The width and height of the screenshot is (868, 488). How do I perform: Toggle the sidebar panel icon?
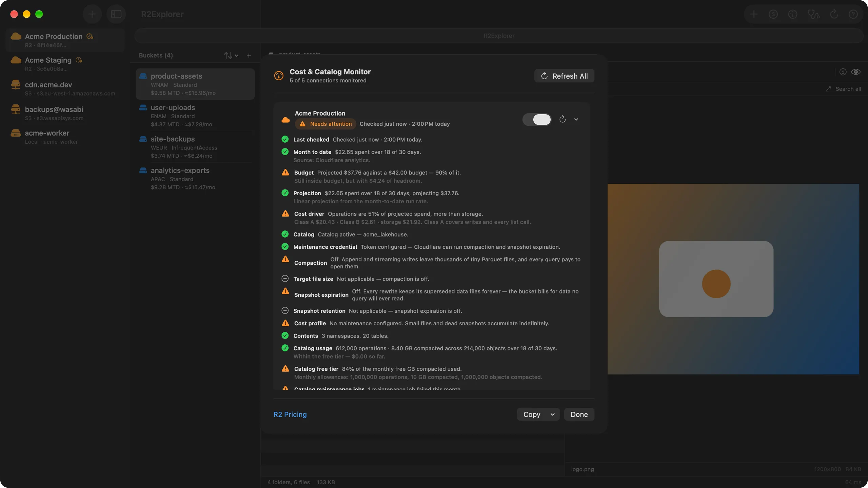click(x=116, y=14)
